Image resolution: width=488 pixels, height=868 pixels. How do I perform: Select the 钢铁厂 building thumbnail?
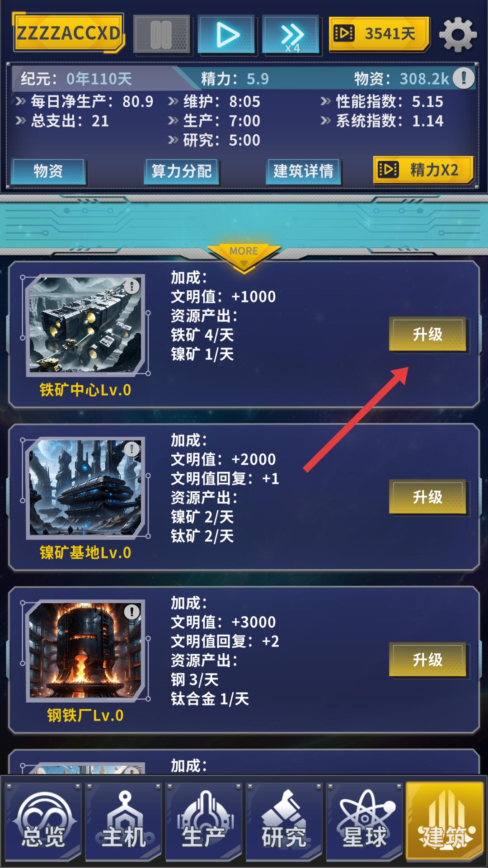85,651
